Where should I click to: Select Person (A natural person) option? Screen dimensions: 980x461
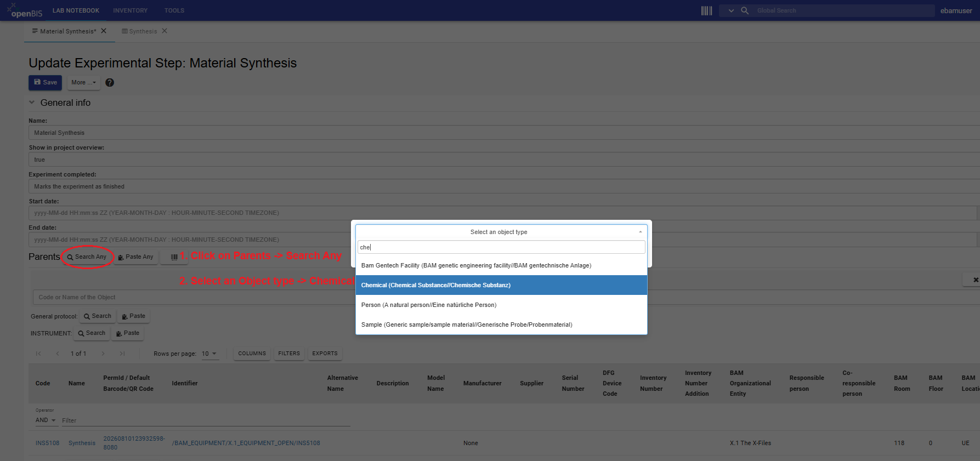501,305
